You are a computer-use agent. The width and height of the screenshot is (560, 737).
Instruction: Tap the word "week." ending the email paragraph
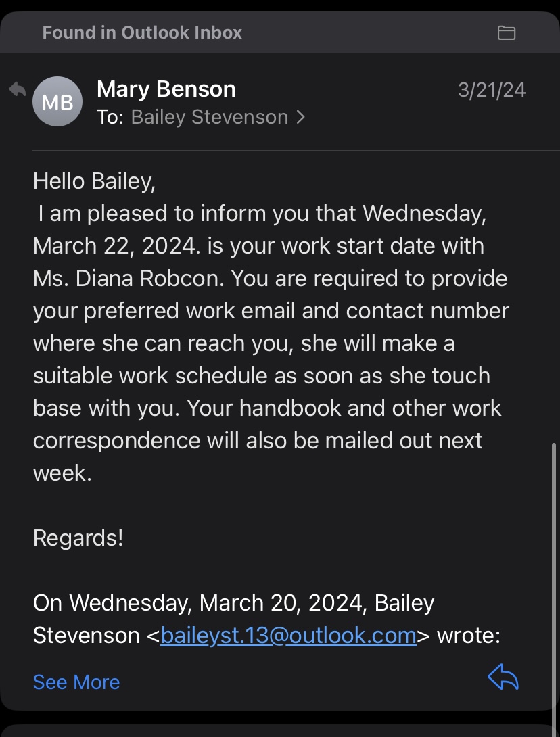point(62,473)
